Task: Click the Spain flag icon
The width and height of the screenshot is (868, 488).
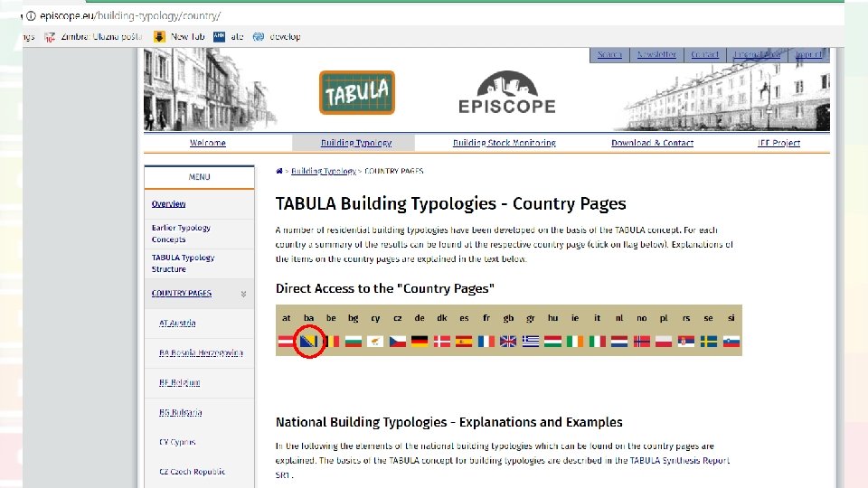Action: pyautogui.click(x=464, y=342)
